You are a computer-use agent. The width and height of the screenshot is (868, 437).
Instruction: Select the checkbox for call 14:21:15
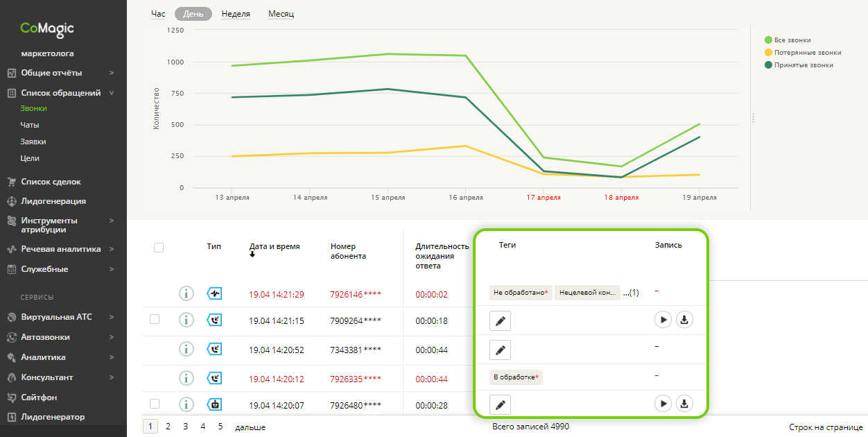pyautogui.click(x=155, y=319)
